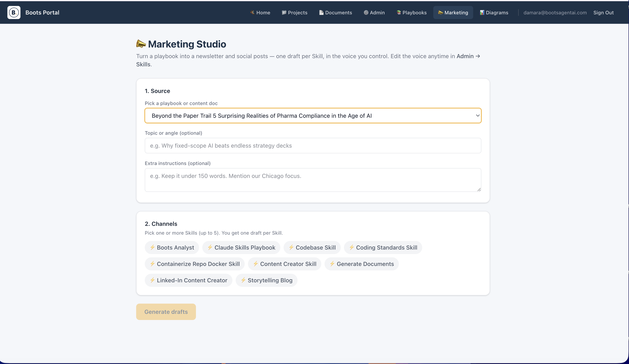This screenshot has width=629, height=364.
Task: Follow the Admin → Skills link
Action: pos(468,56)
